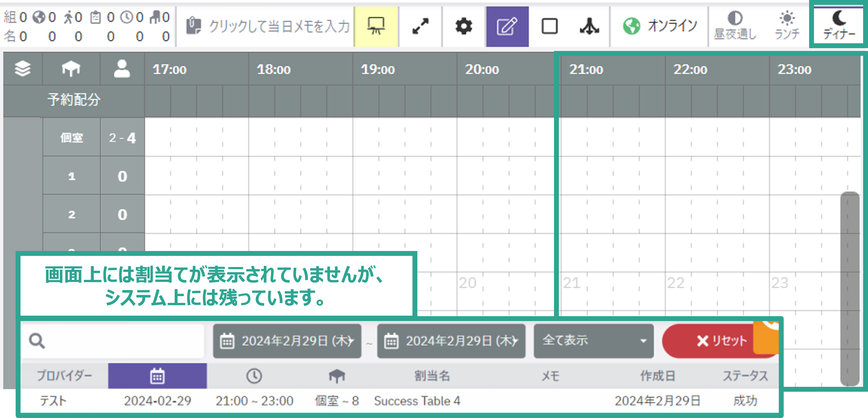This screenshot has height=418, width=868.
Task: Click the expand fullscreen arrows icon
Action: pos(420,26)
